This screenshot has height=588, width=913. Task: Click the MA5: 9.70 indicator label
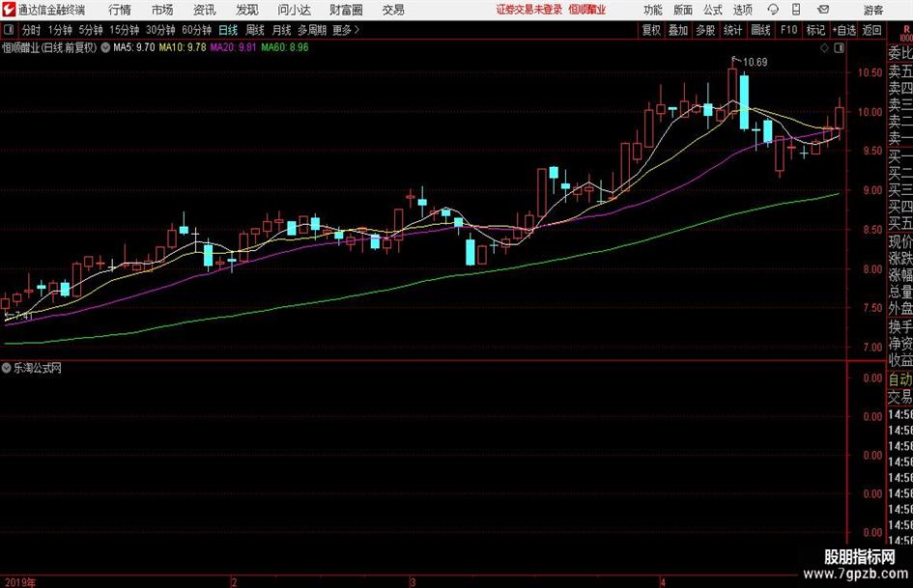pos(134,47)
